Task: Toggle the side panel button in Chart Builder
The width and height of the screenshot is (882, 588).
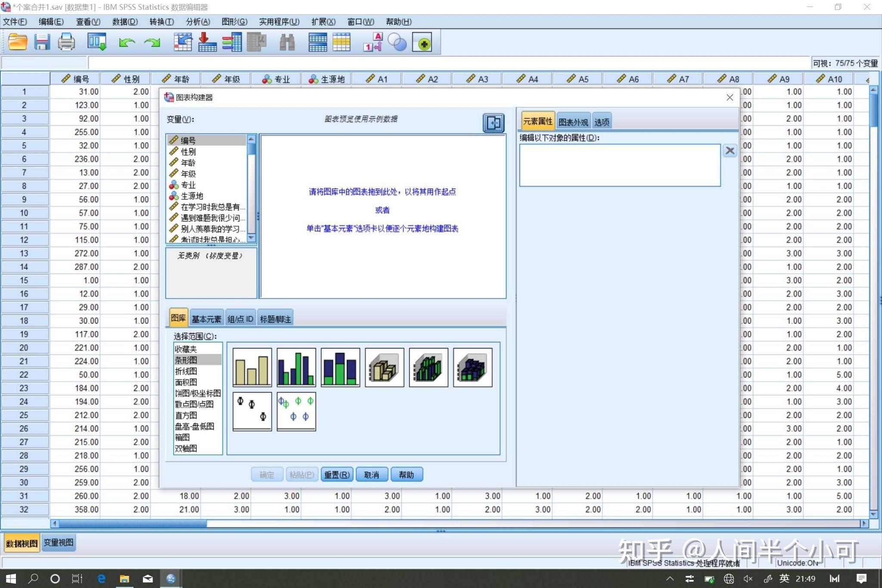Action: (494, 123)
